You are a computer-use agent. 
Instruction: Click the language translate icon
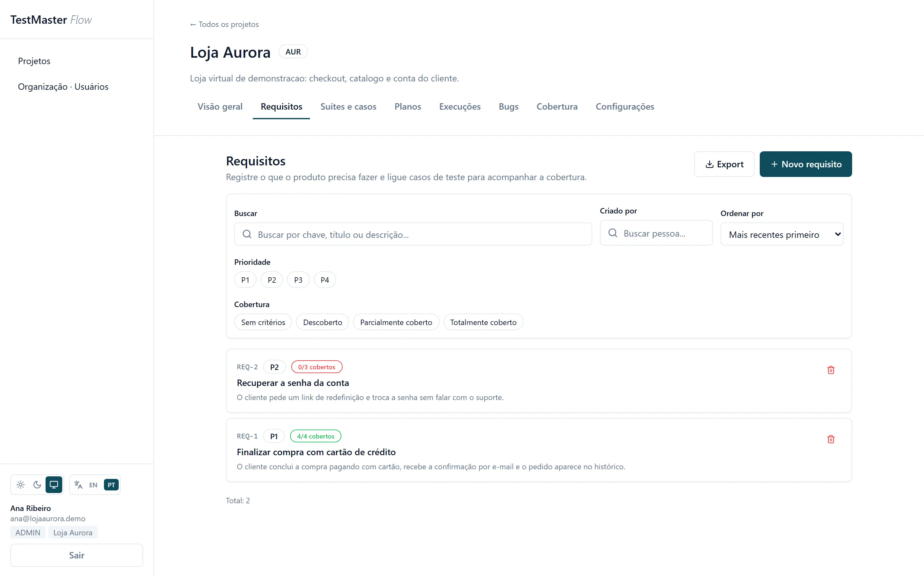click(78, 485)
